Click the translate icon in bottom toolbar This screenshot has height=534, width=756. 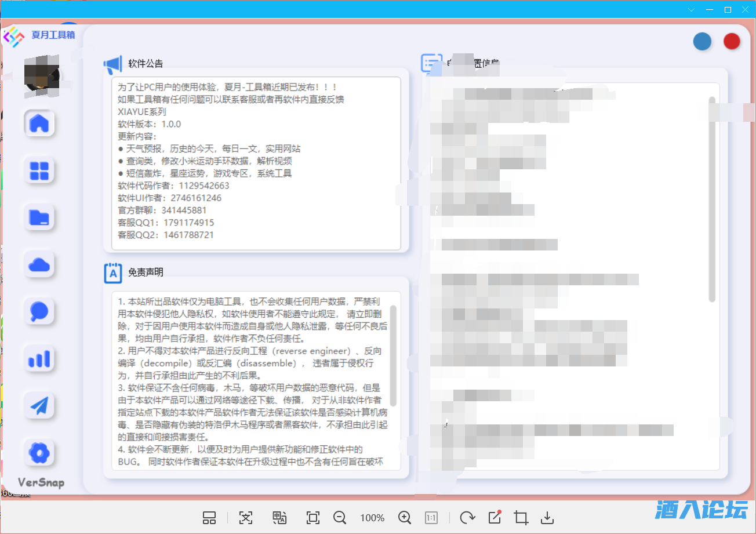279,517
